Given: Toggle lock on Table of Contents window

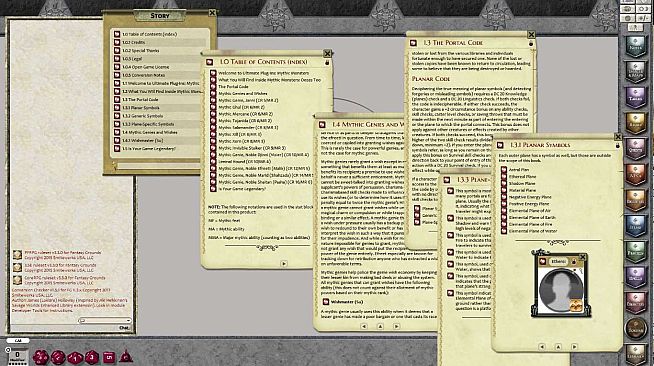Looking at the screenshot, I should (327, 63).
